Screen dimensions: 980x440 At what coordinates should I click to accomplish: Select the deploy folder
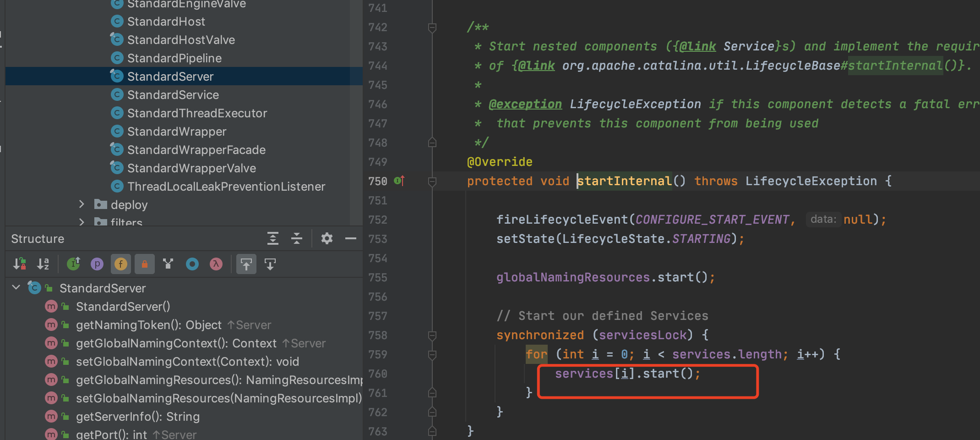[129, 205]
